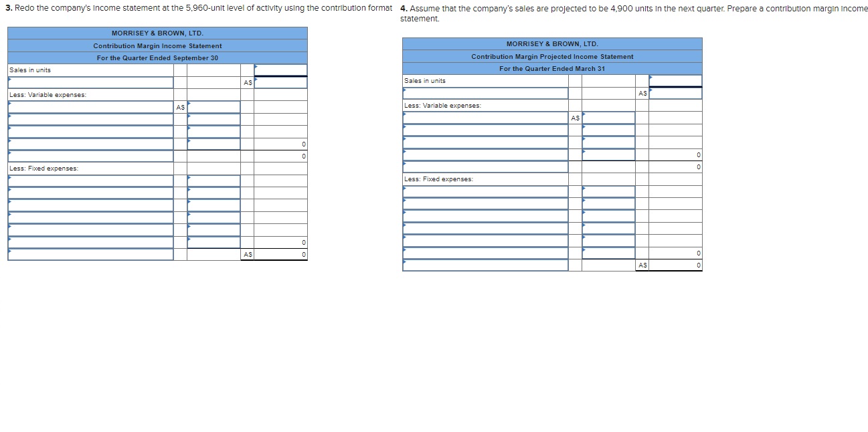Click question 4 text about 4,900 units projection
Image resolution: width=868 pixels, height=432 pixels.
(633, 13)
